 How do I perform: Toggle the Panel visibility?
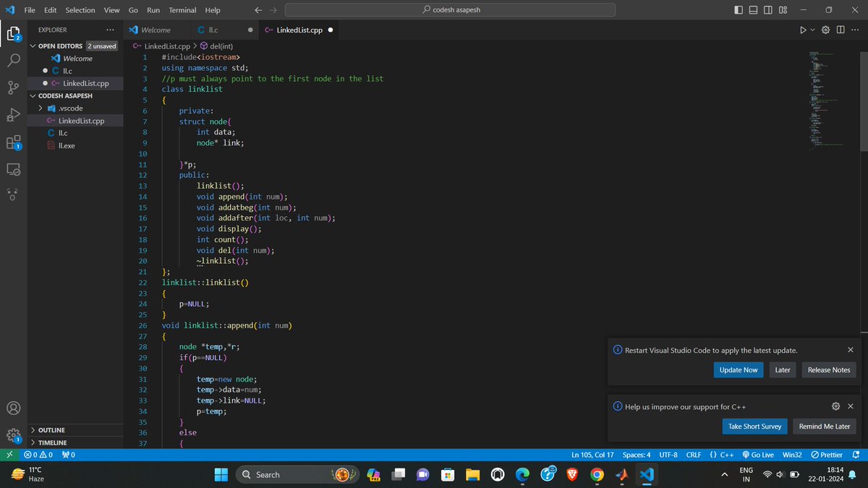click(753, 9)
